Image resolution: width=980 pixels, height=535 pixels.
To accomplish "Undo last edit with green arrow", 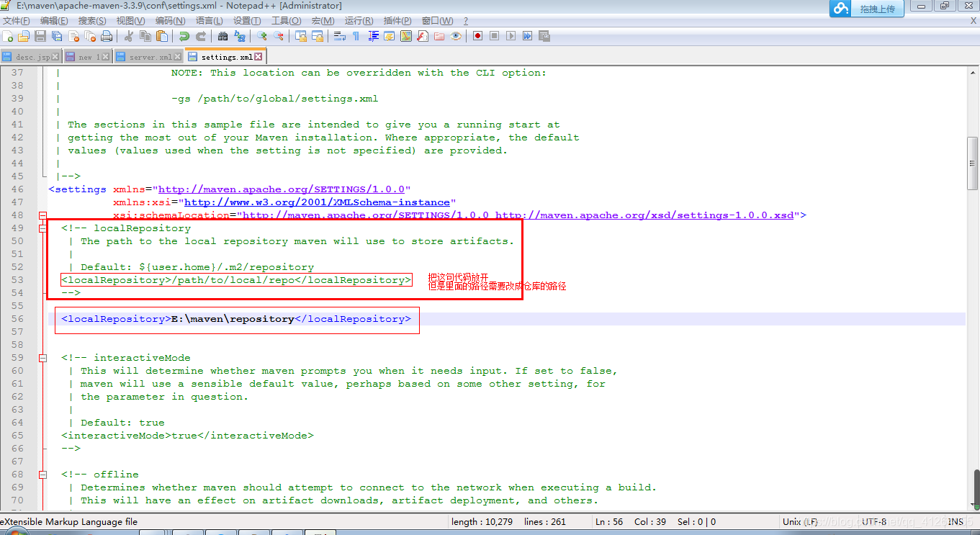I will click(x=184, y=36).
